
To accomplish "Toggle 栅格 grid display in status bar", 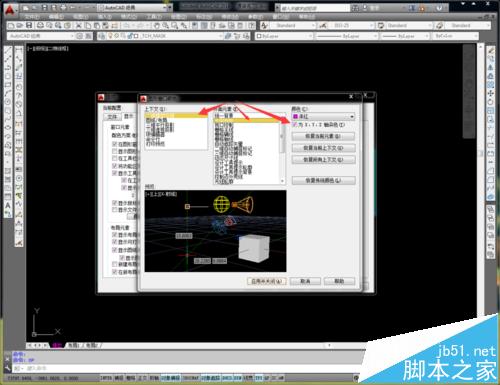I will [x=131, y=378].
